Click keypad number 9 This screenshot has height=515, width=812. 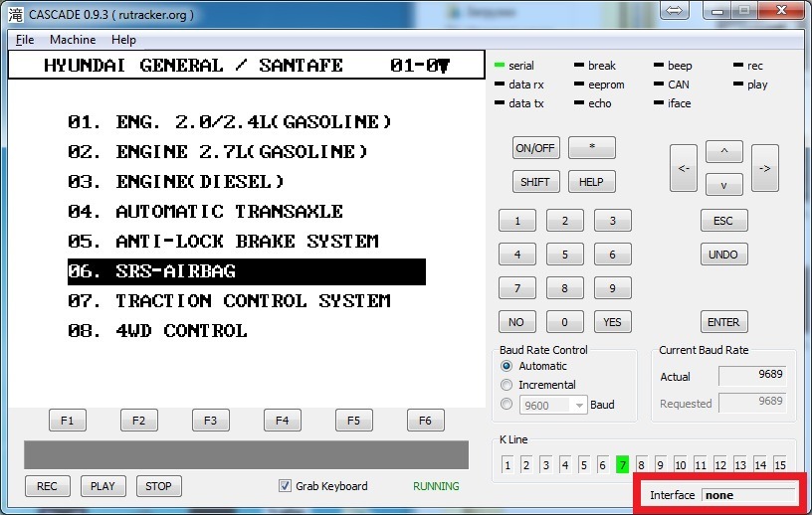[x=612, y=288]
